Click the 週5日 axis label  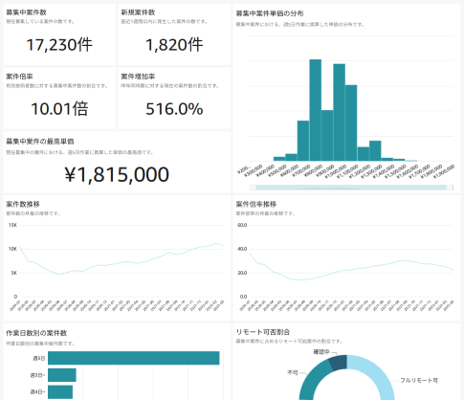tap(39, 358)
